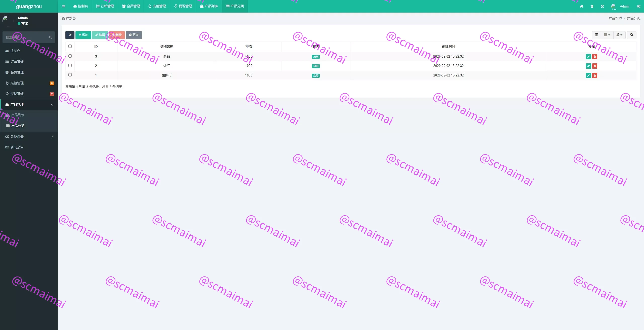The width and height of the screenshot is (644, 330).
Task: Click the 产品管理 breadcrumb at right
Action: click(615, 18)
